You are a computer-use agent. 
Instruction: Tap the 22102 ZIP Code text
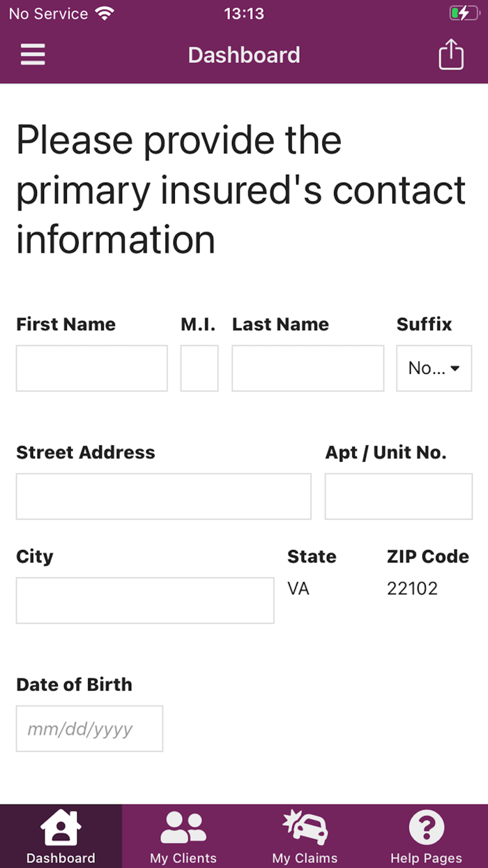[412, 588]
